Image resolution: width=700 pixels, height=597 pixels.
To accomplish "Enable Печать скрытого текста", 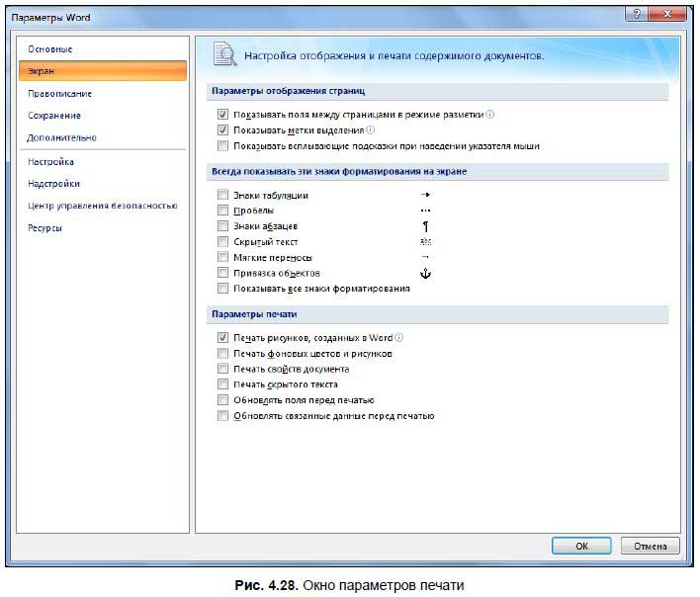I will (x=222, y=384).
